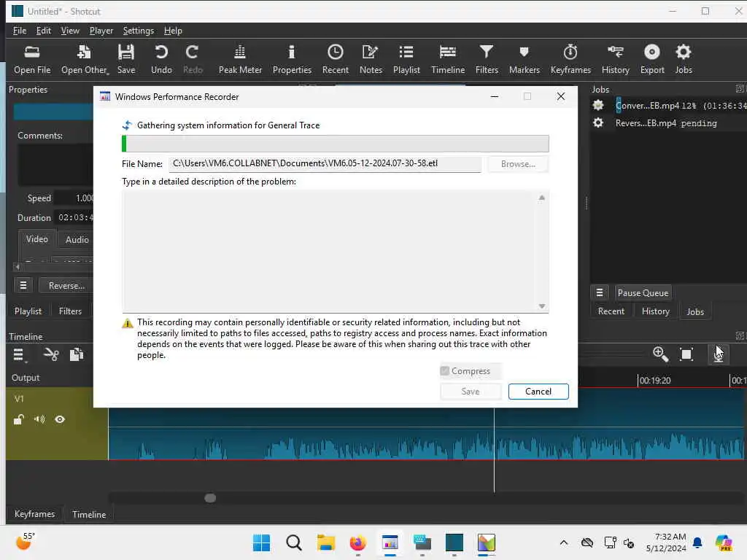Viewport: 747px width, 560px height.
Task: Click Pause Queue button
Action: [x=643, y=293]
